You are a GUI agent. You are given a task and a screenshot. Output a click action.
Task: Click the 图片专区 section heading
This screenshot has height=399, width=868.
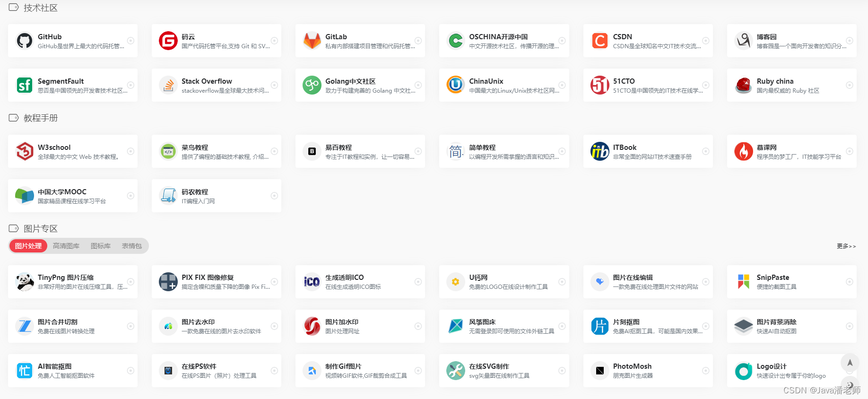(41, 229)
